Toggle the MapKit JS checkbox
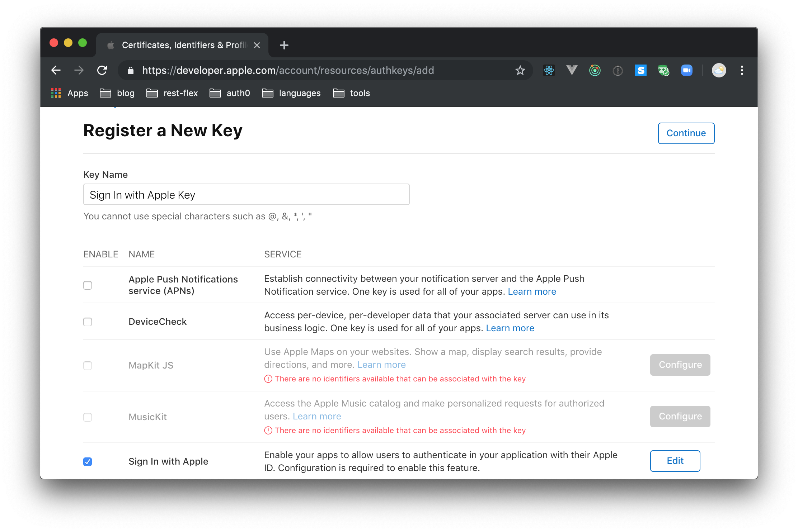This screenshot has height=532, width=798. (x=88, y=366)
